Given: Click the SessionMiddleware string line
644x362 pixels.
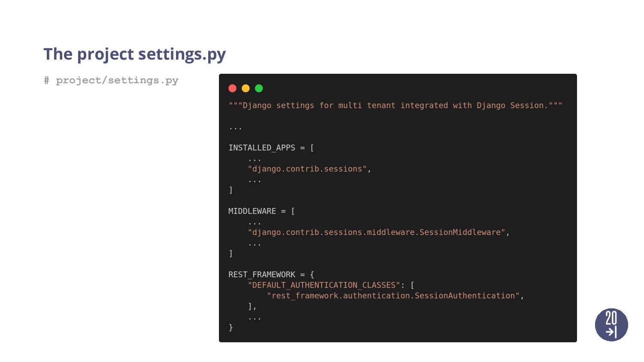Looking at the screenshot, I should (379, 232).
